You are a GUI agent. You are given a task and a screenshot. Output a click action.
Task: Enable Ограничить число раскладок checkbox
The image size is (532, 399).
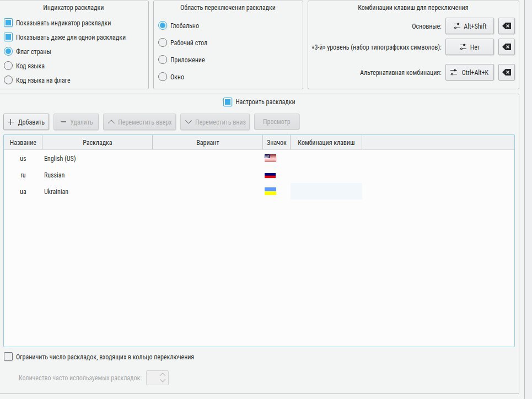(x=8, y=357)
